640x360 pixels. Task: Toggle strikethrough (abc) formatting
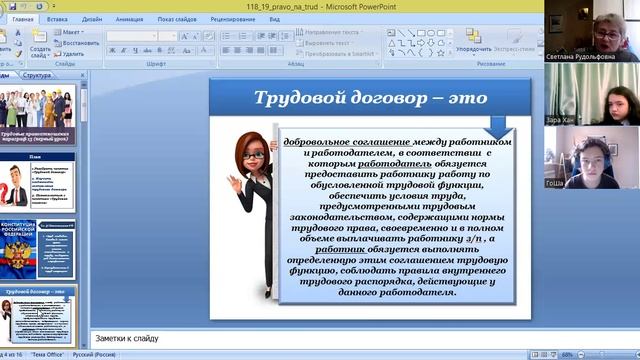147,51
